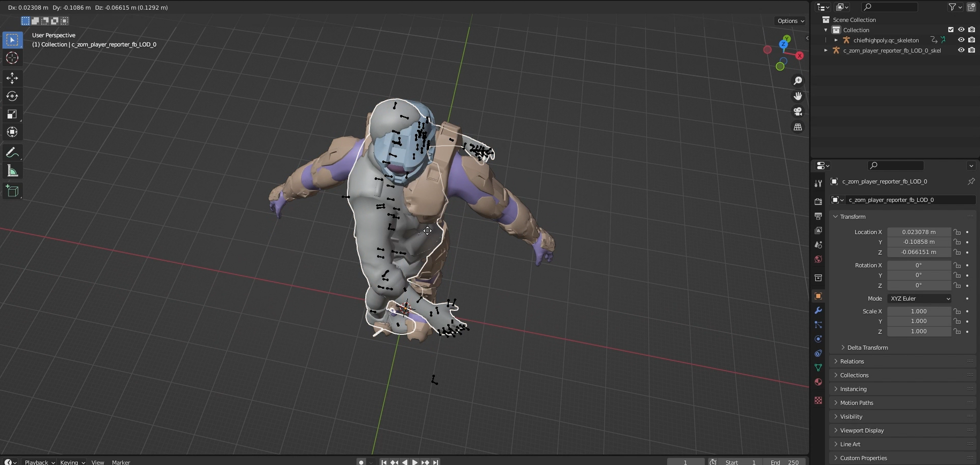The image size is (980, 465).
Task: Switch to orthographic grid view button
Action: point(798,127)
